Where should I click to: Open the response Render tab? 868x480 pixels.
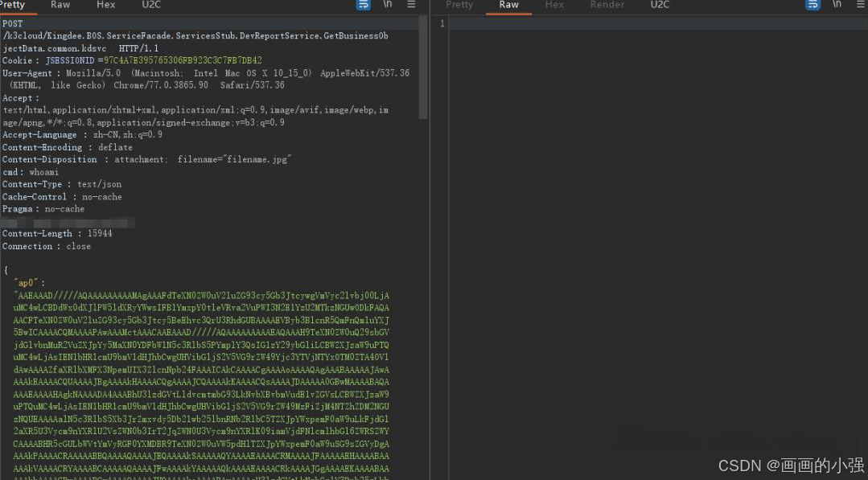607,5
